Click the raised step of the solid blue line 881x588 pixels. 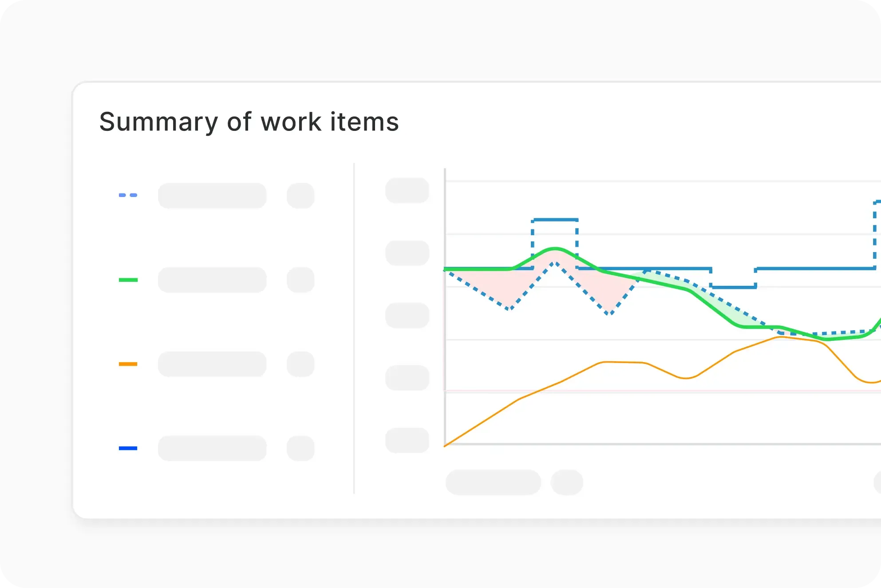click(x=555, y=219)
